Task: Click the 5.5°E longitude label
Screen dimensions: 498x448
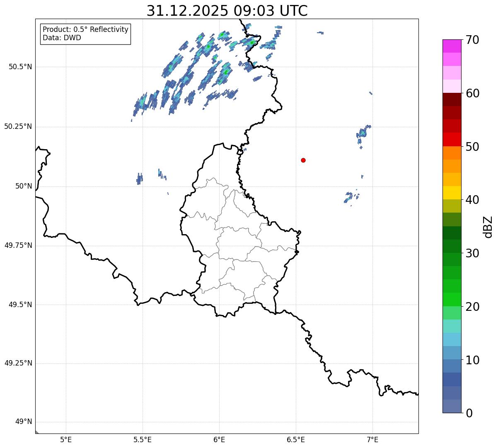Action: pyautogui.click(x=143, y=439)
